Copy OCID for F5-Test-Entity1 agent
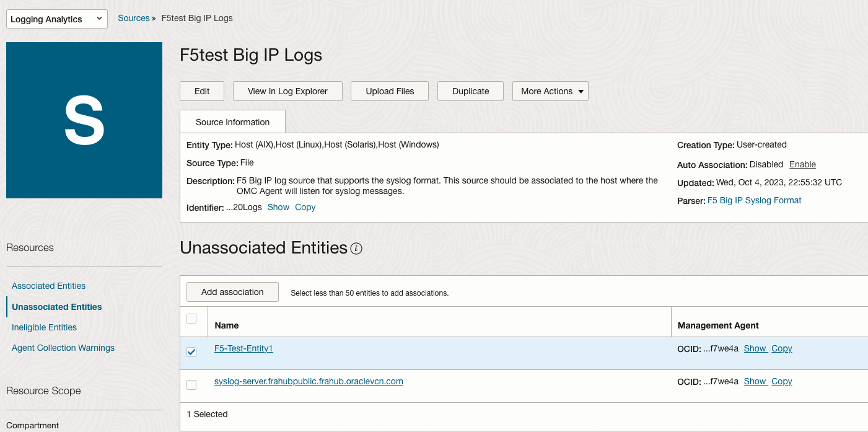 click(x=782, y=348)
